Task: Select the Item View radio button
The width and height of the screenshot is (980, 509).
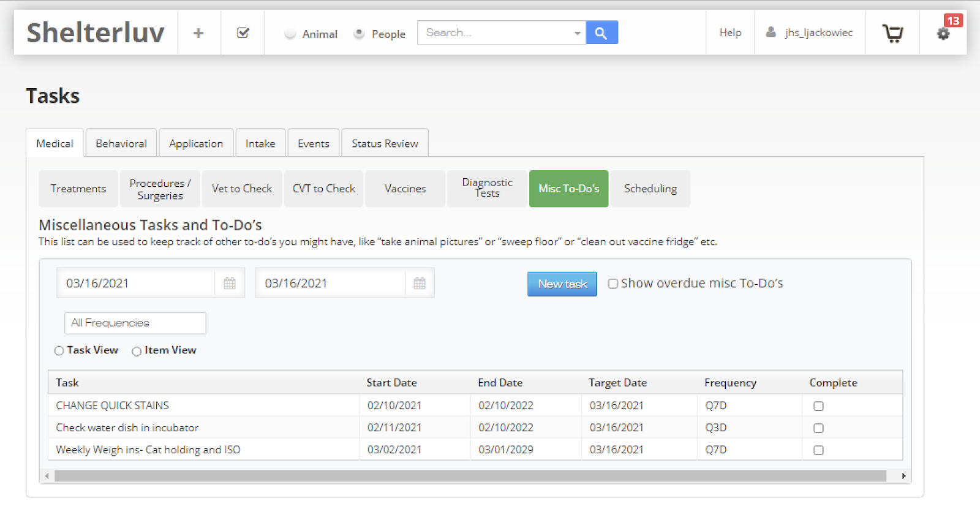Action: point(137,351)
